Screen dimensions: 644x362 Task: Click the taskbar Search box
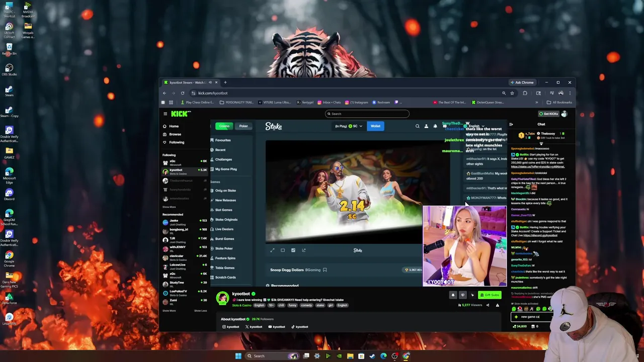pos(272,356)
